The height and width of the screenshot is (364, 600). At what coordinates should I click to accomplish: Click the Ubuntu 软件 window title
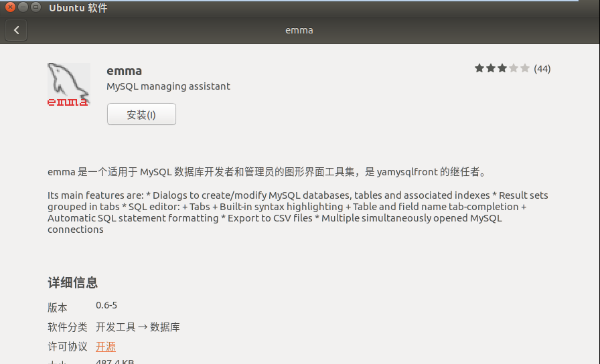78,7
